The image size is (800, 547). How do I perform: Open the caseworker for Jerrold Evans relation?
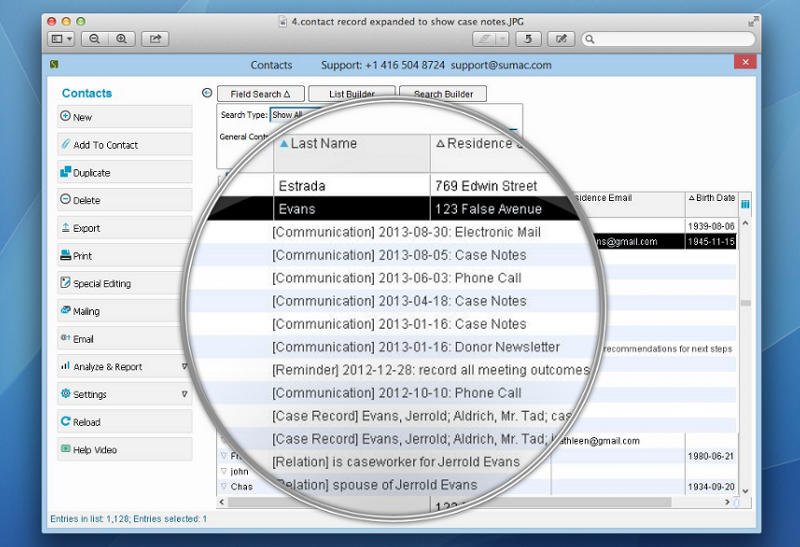396,462
